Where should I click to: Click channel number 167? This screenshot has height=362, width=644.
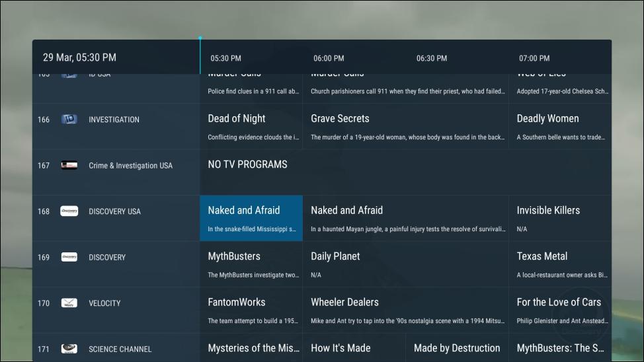[x=44, y=165]
